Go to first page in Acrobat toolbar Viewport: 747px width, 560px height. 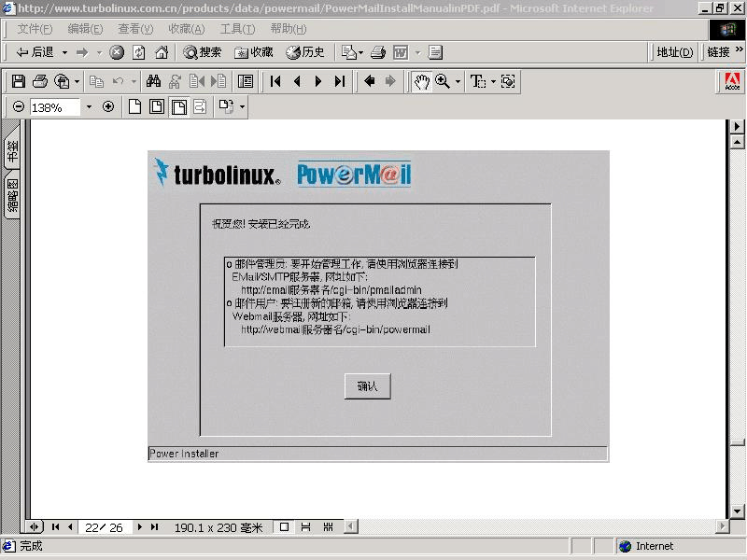click(x=275, y=81)
